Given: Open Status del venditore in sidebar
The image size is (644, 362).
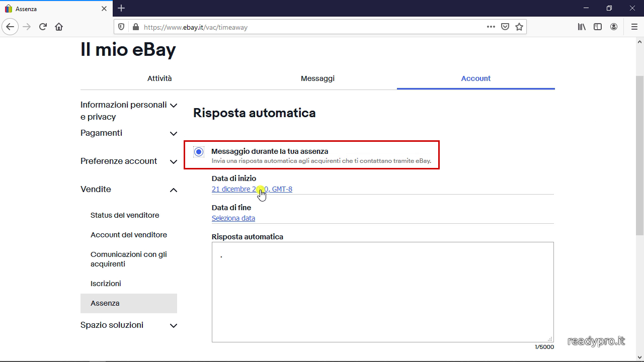Looking at the screenshot, I should 125,215.
